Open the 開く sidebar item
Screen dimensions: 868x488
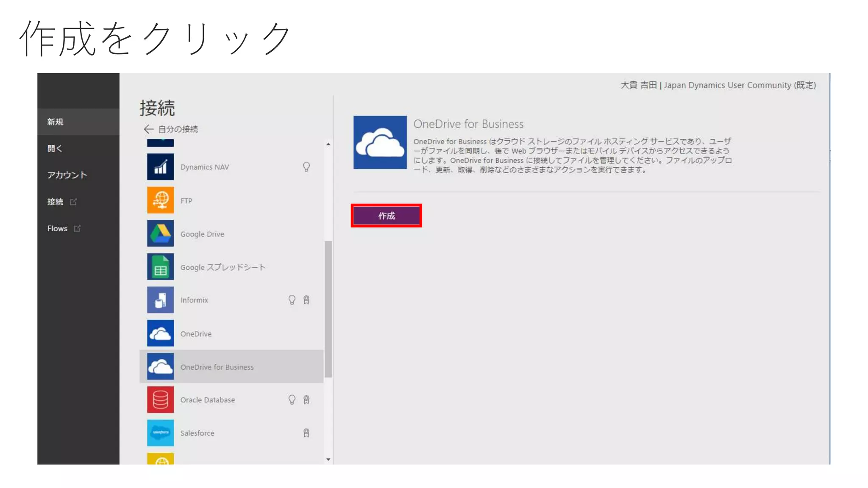[55, 148]
